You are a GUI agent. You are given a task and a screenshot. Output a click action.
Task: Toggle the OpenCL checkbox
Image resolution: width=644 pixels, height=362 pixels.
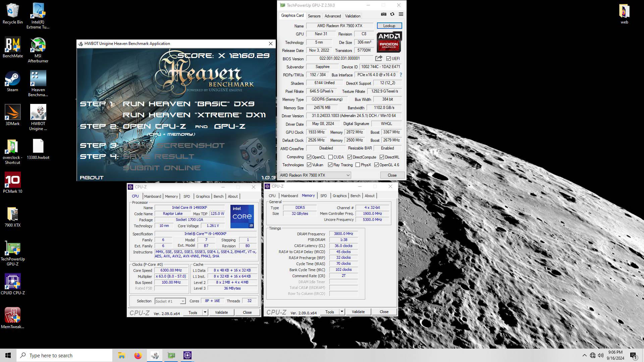309,157
